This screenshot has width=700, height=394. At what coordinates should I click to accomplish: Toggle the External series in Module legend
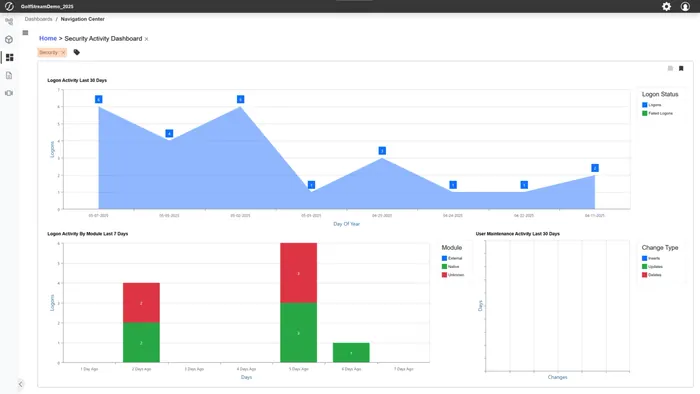coord(452,258)
